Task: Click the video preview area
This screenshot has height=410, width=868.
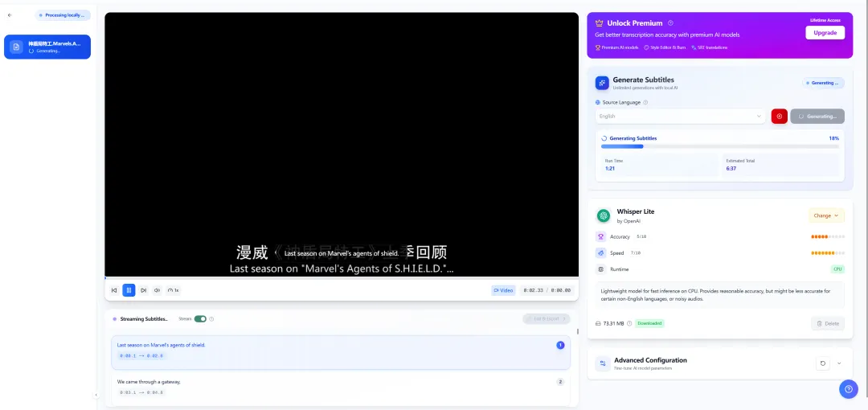Action: (342, 144)
